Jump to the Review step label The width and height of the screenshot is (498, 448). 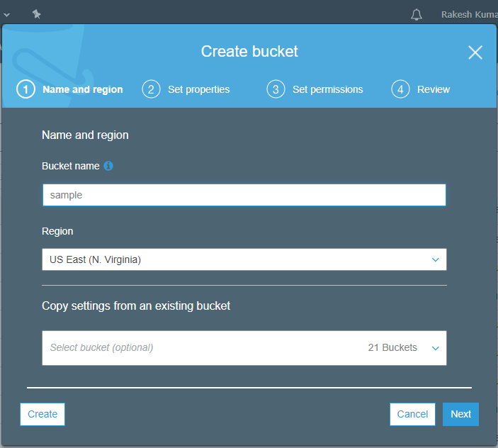pyautogui.click(x=433, y=89)
